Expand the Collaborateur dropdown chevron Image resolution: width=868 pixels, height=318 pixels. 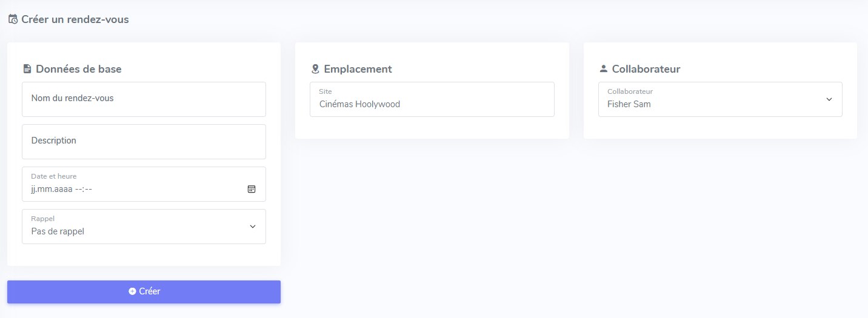coord(829,99)
